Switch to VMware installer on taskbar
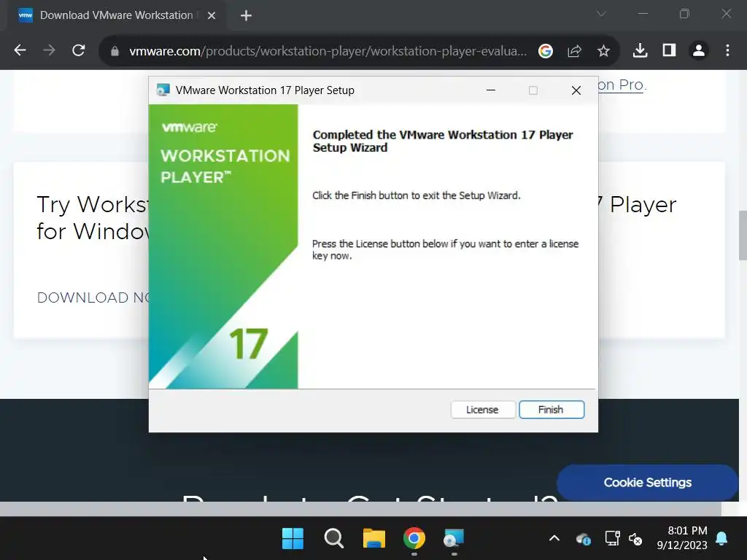This screenshot has height=560, width=747. (454, 539)
